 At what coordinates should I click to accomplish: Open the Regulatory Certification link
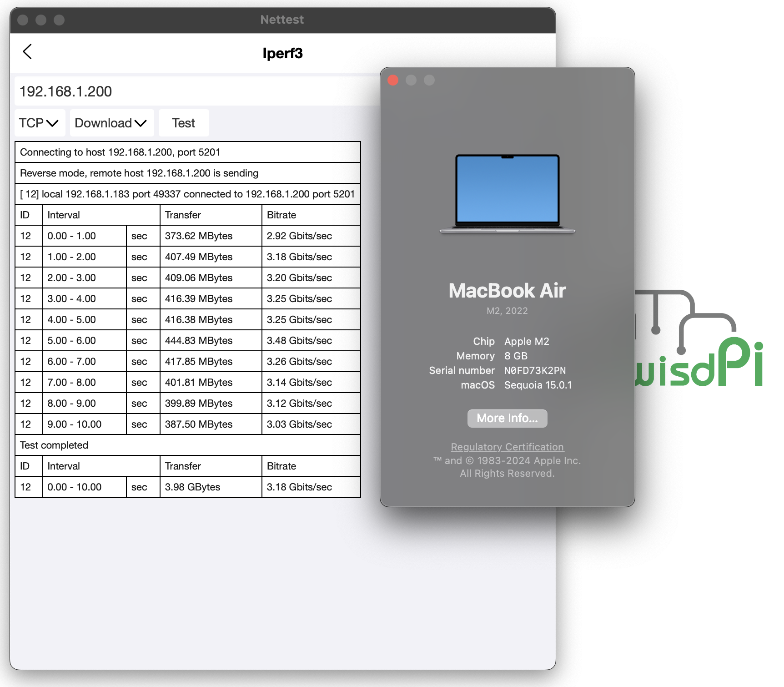(x=507, y=447)
